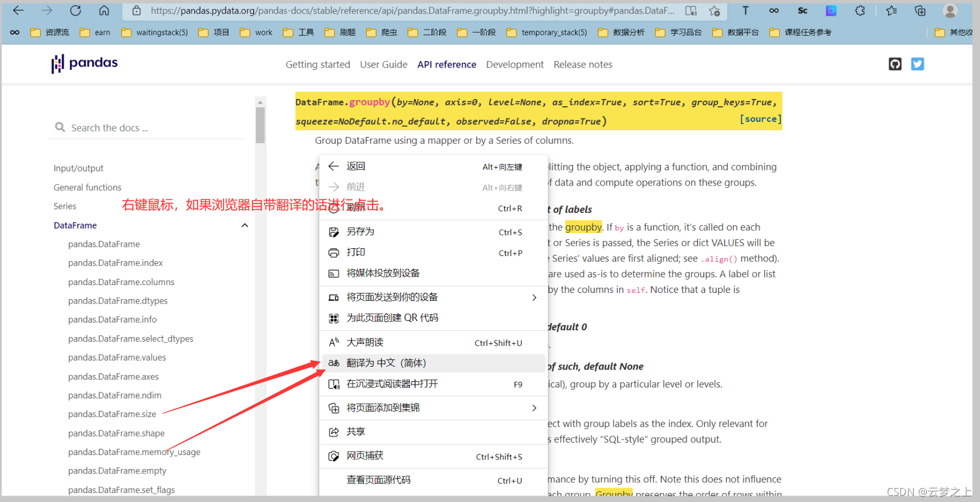The height and width of the screenshot is (502, 980).
Task: Click the sidebar vertical scrollbar thumb
Action: [x=260, y=125]
